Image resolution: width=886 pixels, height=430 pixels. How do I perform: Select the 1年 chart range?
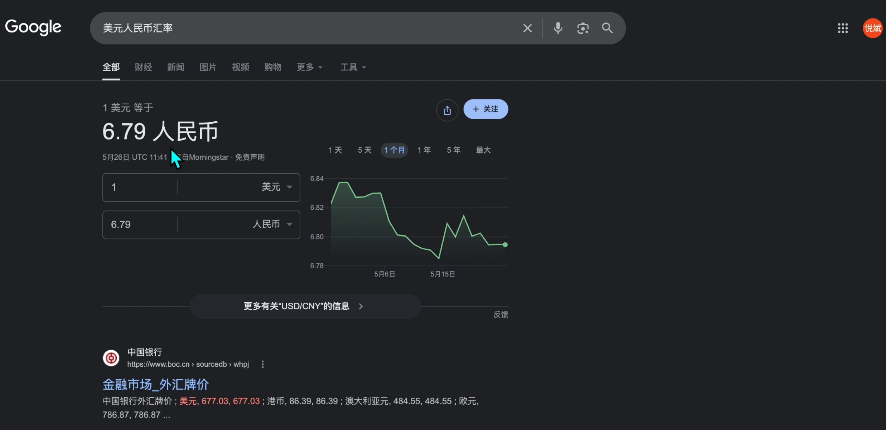click(x=424, y=150)
